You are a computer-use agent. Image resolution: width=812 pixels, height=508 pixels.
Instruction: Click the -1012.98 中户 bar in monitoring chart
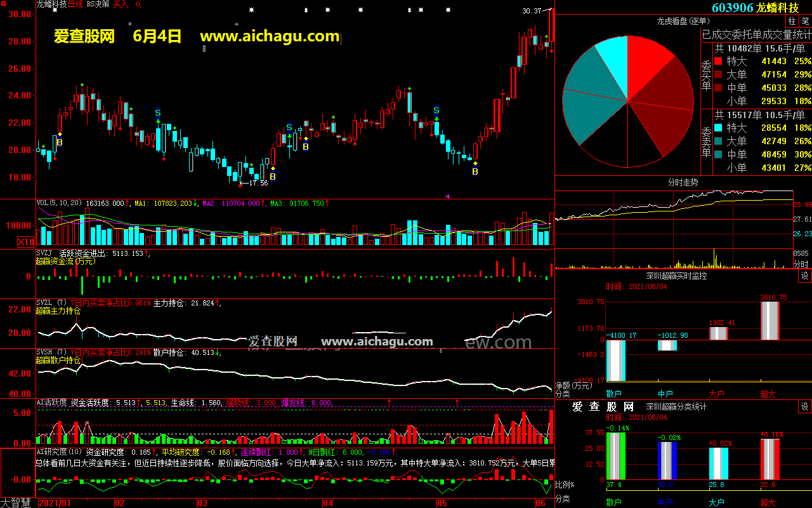tap(667, 345)
